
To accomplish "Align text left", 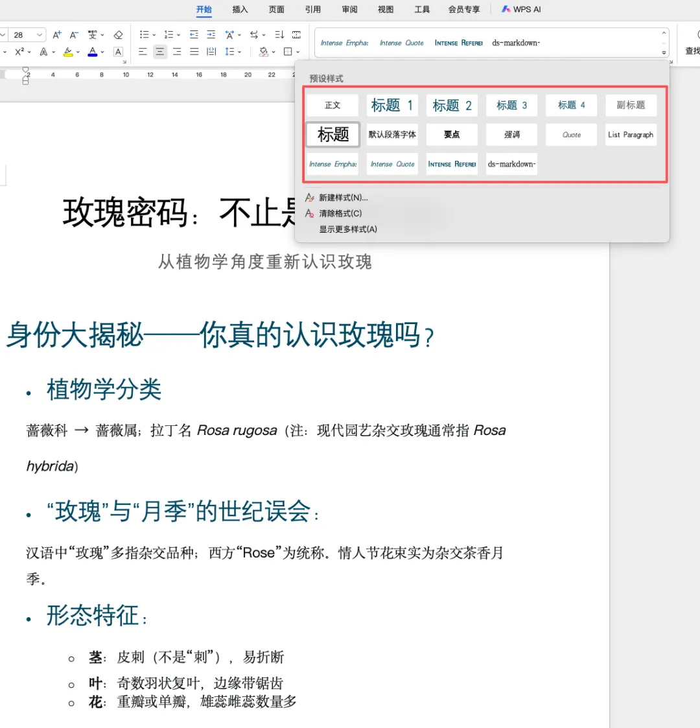I will point(143,51).
